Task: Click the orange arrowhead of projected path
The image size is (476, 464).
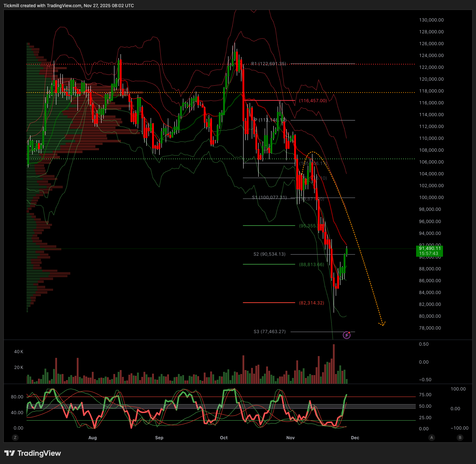Action: tap(382, 324)
